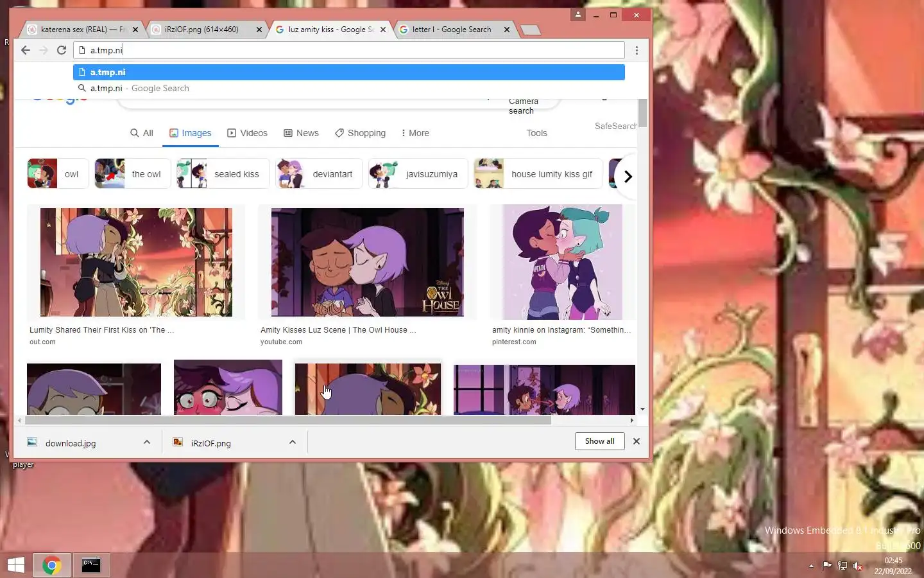Screen dimensions: 924x578
Task: Select the 'owl' suggestion chip
Action: pos(57,174)
